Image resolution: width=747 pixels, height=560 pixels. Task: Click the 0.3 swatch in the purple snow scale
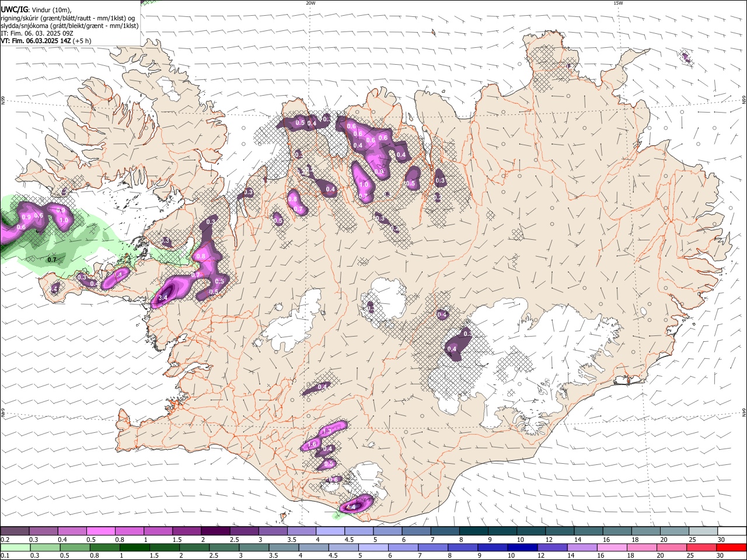43,531
